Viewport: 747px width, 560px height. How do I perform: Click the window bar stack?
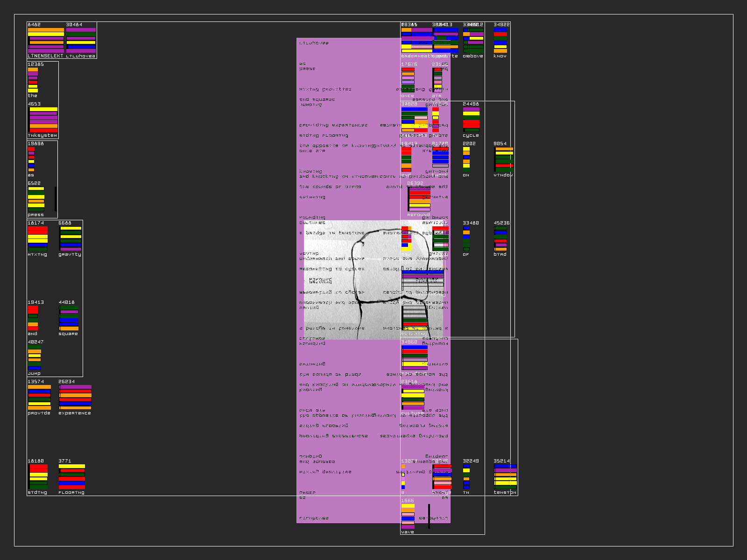click(504, 159)
